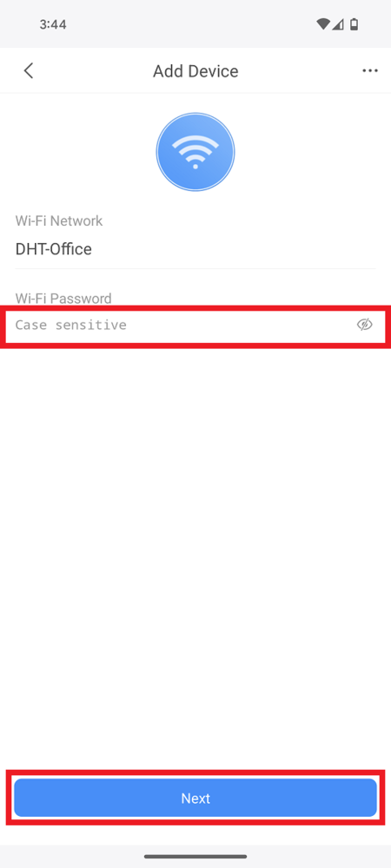391x868 pixels.
Task: Tap the 3:44 clock in status bar
Action: tap(53, 24)
